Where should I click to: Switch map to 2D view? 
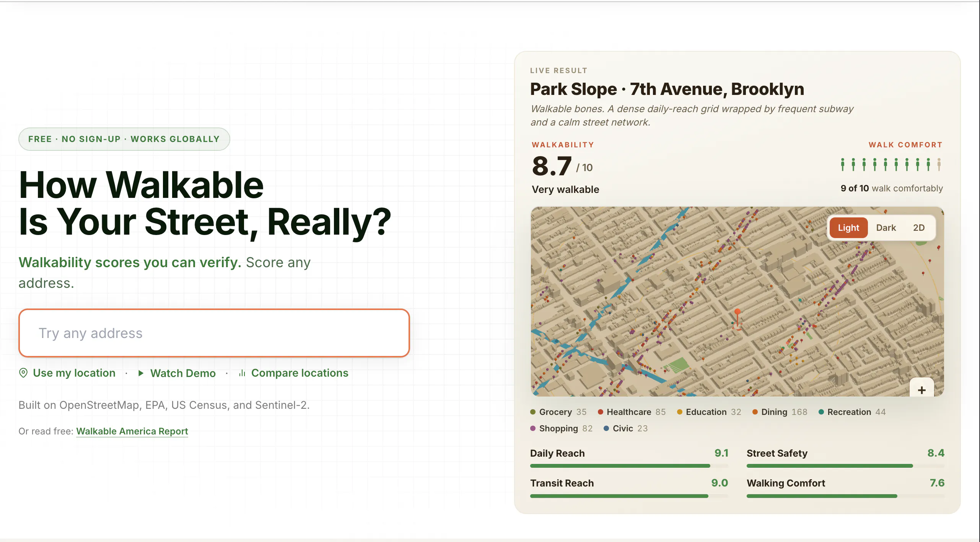(919, 228)
